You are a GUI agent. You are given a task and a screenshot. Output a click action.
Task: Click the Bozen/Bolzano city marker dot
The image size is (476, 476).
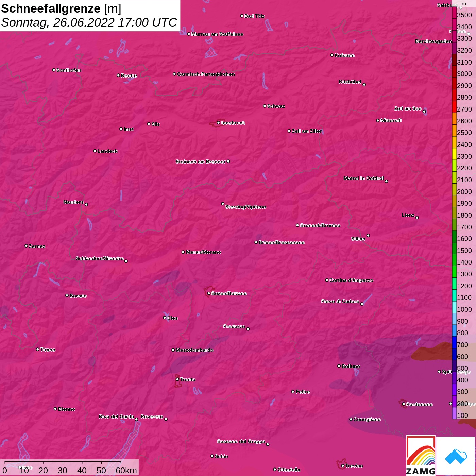tap(209, 293)
